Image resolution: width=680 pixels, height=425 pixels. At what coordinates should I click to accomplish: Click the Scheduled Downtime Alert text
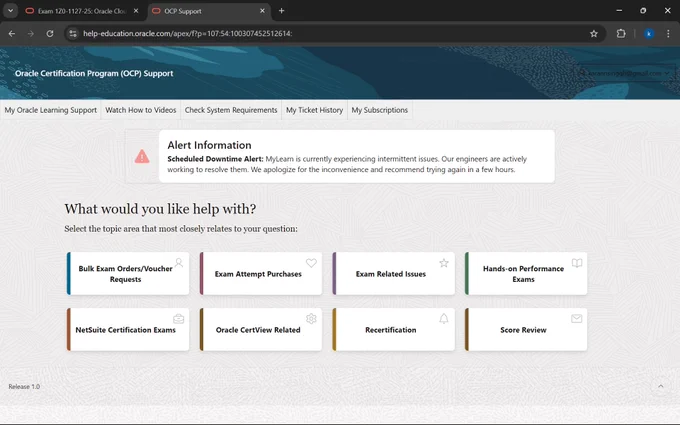(x=215, y=159)
